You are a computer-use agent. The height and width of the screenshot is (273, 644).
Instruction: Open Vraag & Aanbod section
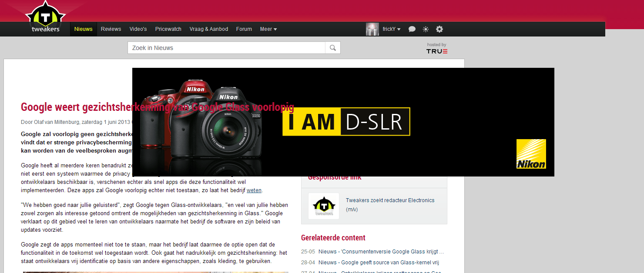click(209, 29)
